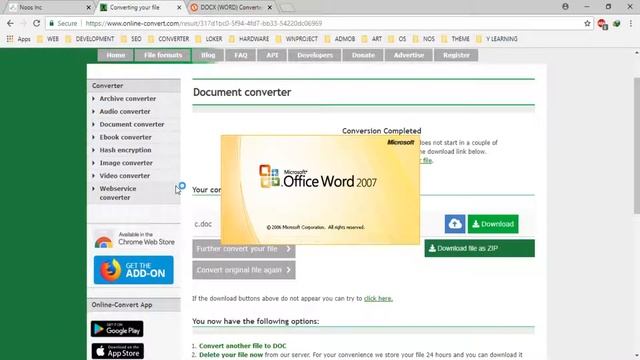Click the Google Play store badge
This screenshot has height=360, width=640.
coord(117,329)
